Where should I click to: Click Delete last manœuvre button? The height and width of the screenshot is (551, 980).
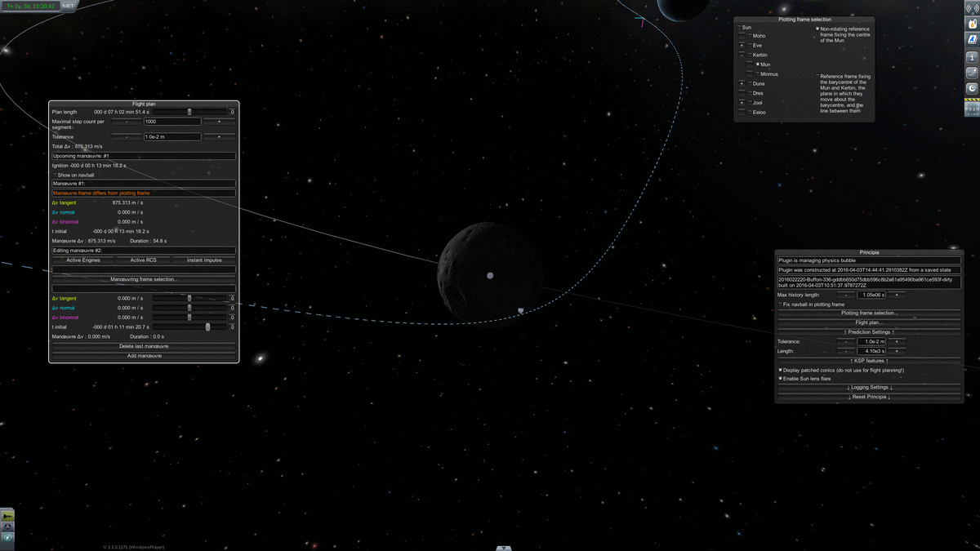point(144,346)
